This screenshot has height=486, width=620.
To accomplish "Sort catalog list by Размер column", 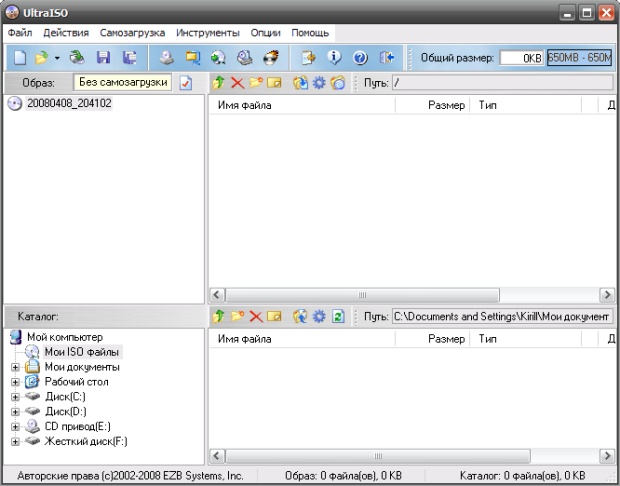I will coord(433,339).
